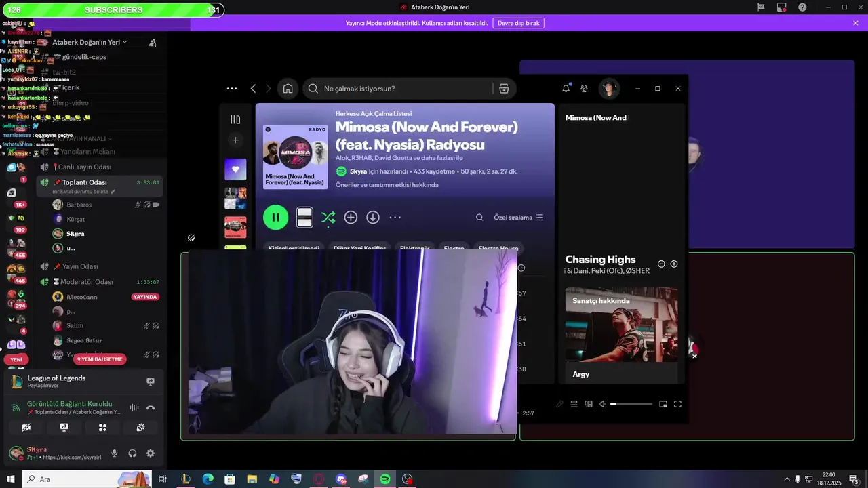Download the Mimosa radio playlist
Image resolution: width=868 pixels, height=488 pixels.
pos(373,218)
